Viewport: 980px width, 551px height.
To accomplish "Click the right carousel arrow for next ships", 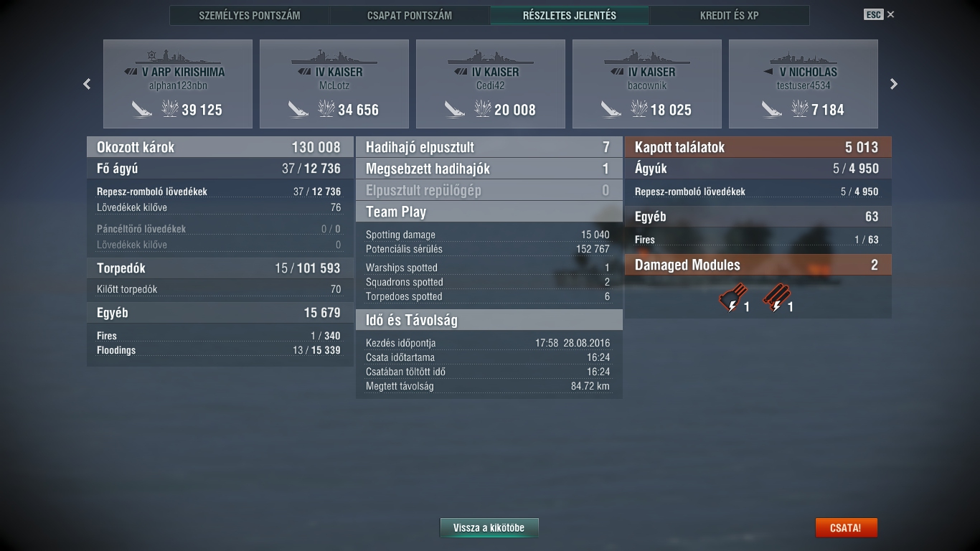I will 894,84.
